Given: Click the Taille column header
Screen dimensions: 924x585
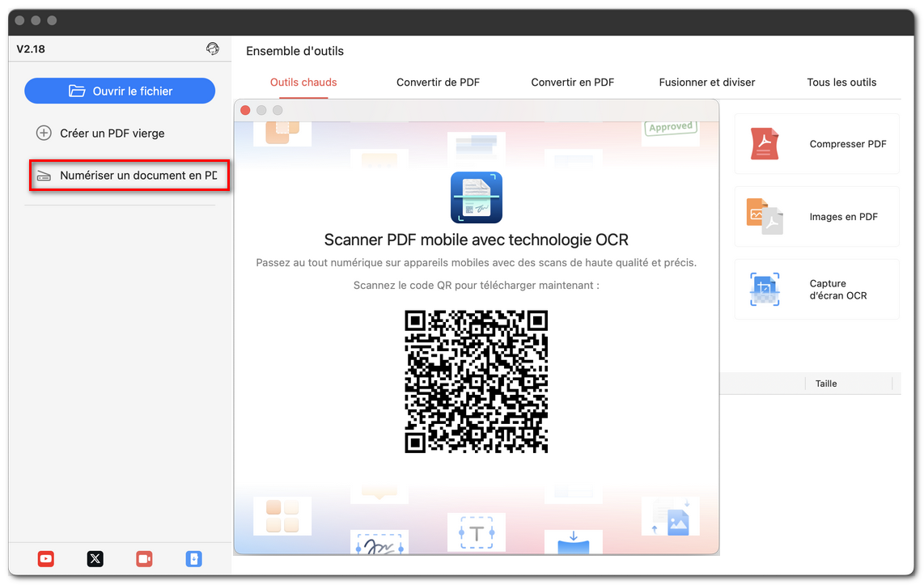Looking at the screenshot, I should [825, 383].
